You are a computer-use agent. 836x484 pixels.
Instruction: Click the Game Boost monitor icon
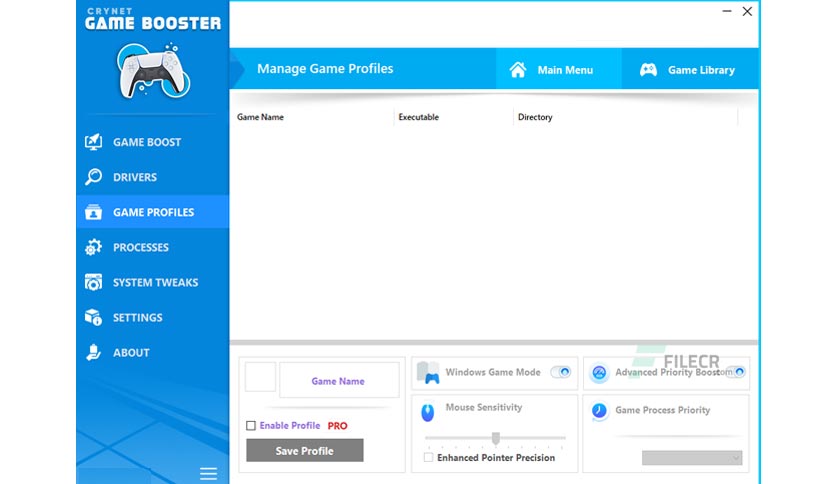93,142
